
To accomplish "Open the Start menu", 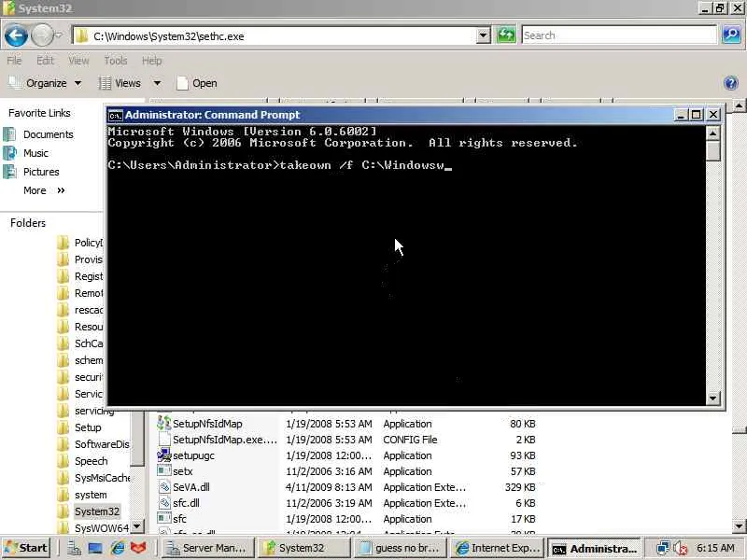I will [x=26, y=548].
